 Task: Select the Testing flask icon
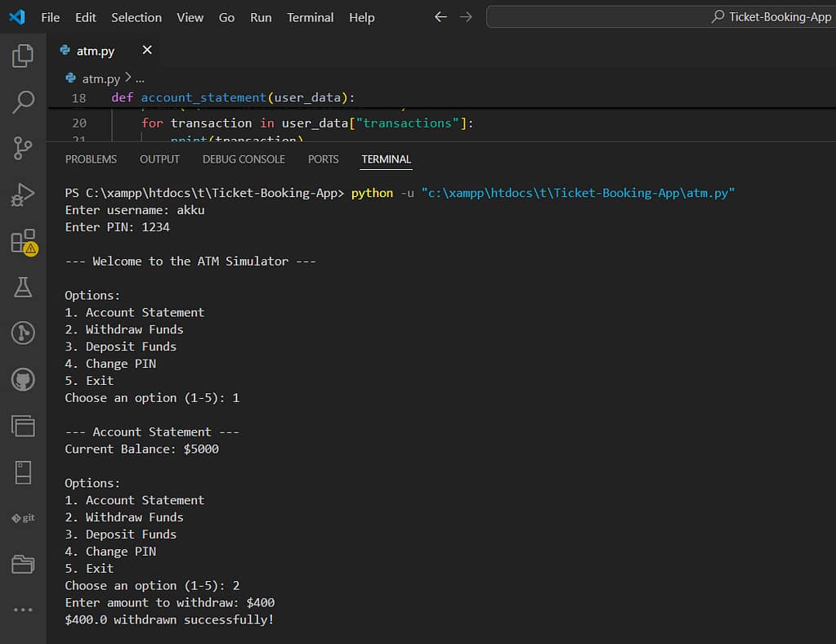tap(22, 287)
